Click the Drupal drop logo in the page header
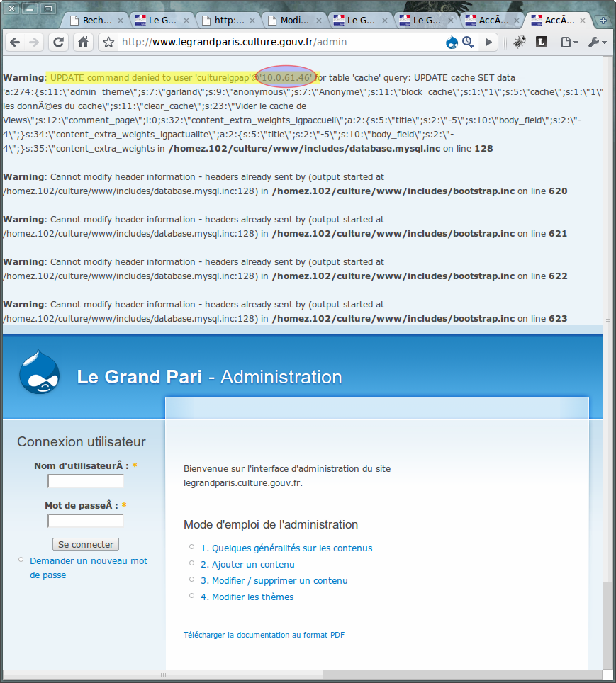 pos(40,372)
